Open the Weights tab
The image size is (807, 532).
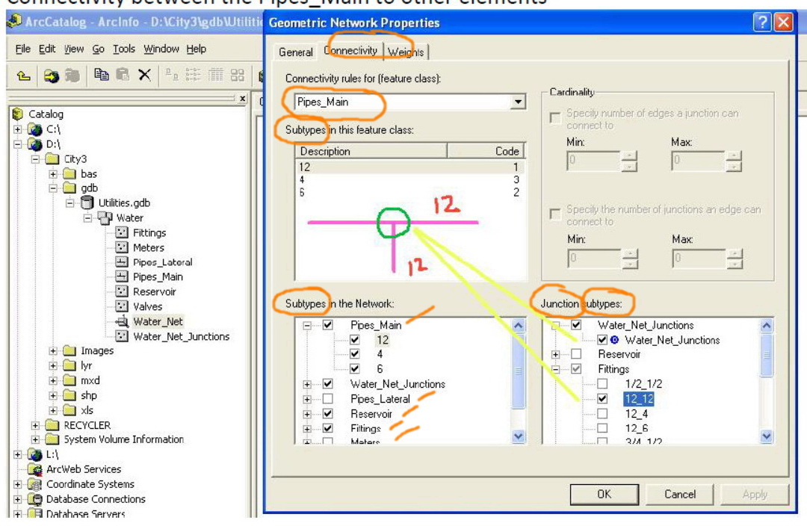pyautogui.click(x=406, y=52)
